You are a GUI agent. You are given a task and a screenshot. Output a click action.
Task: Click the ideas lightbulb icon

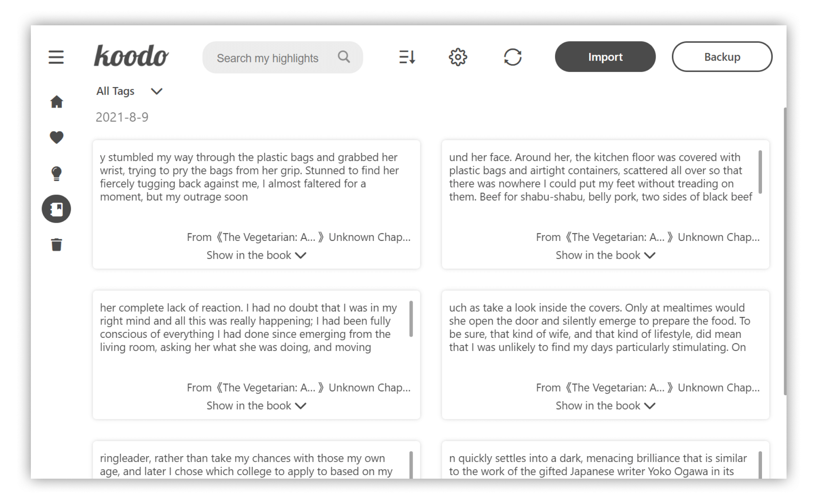(57, 173)
